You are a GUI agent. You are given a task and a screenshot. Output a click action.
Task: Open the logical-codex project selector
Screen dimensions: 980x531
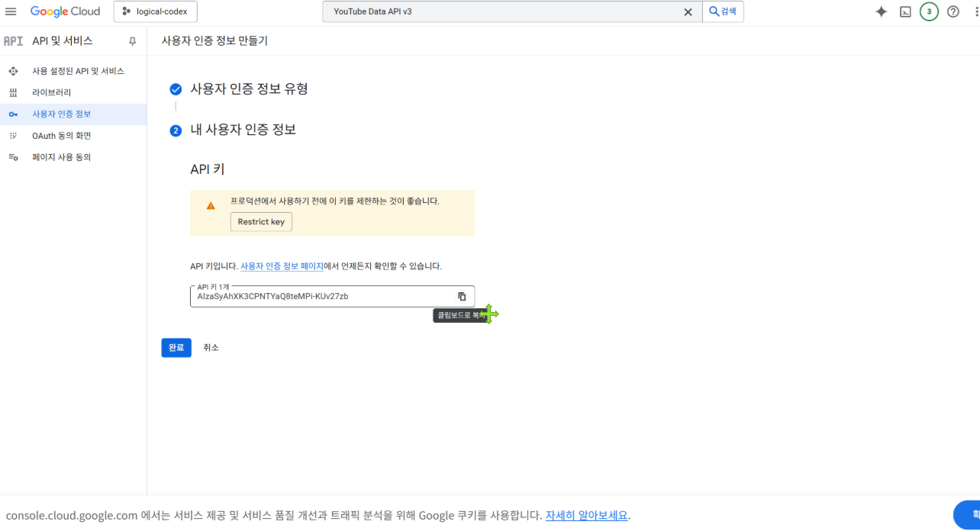[x=156, y=11]
